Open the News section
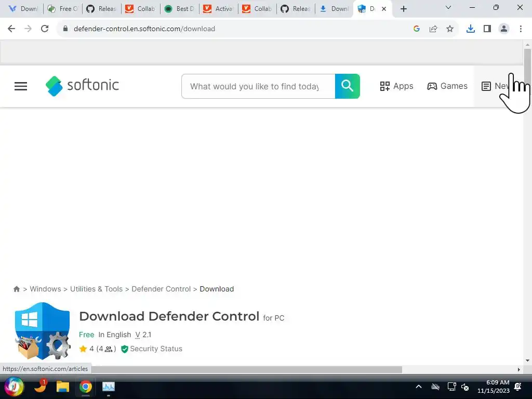This screenshot has width=532, height=399. pyautogui.click(x=495, y=86)
